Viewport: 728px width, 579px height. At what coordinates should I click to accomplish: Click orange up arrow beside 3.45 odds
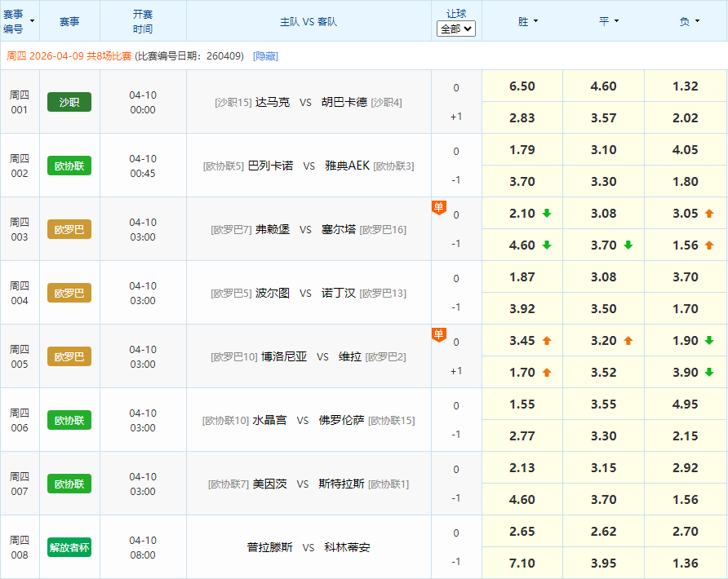coord(547,341)
